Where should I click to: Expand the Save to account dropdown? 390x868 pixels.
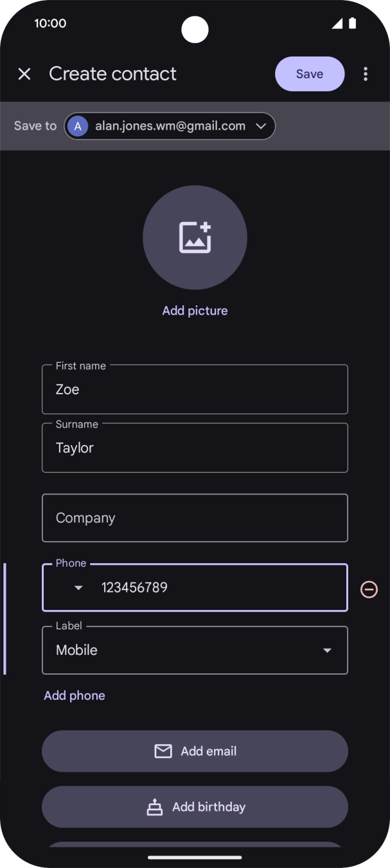click(260, 126)
